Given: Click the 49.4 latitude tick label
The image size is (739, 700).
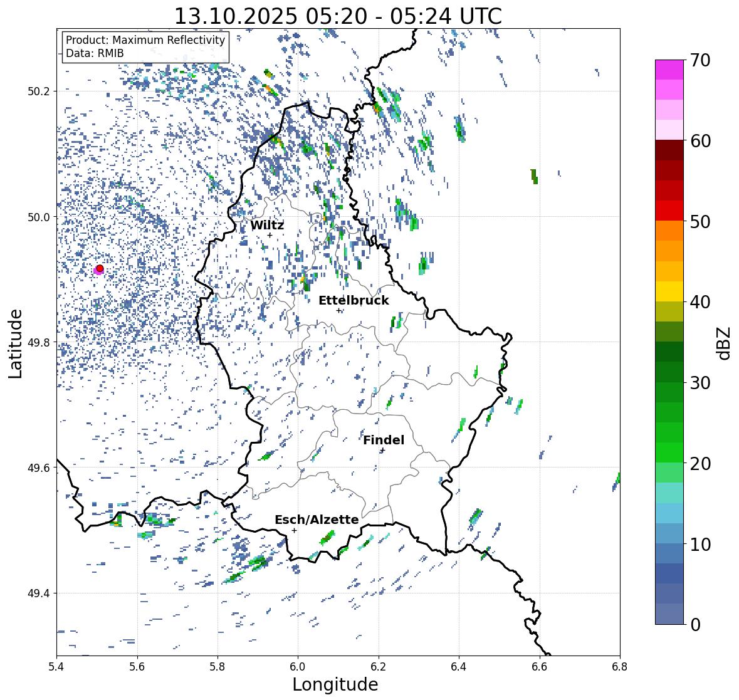Looking at the screenshot, I should [x=40, y=593].
